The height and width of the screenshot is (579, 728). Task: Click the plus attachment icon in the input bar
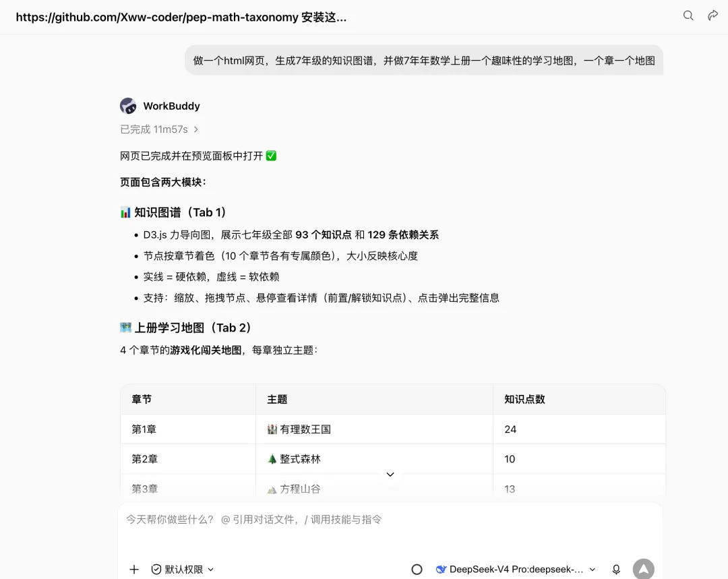click(133, 570)
